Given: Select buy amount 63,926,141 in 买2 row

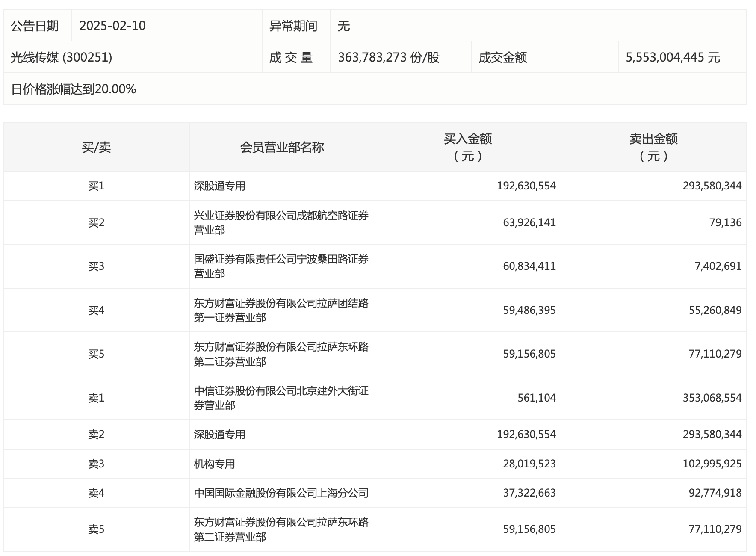Looking at the screenshot, I should (x=529, y=222).
